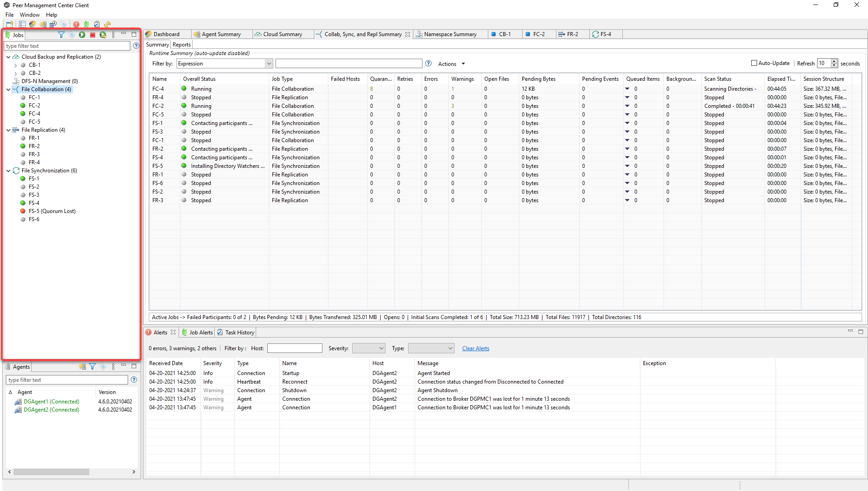Open the Actions dropdown menu
Viewport: 868px width, 491px height.
[451, 64]
